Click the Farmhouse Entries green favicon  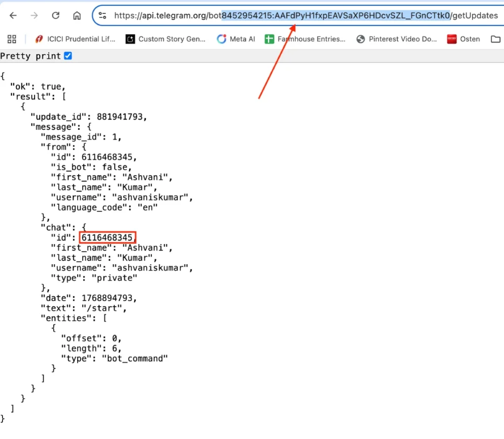pos(269,39)
